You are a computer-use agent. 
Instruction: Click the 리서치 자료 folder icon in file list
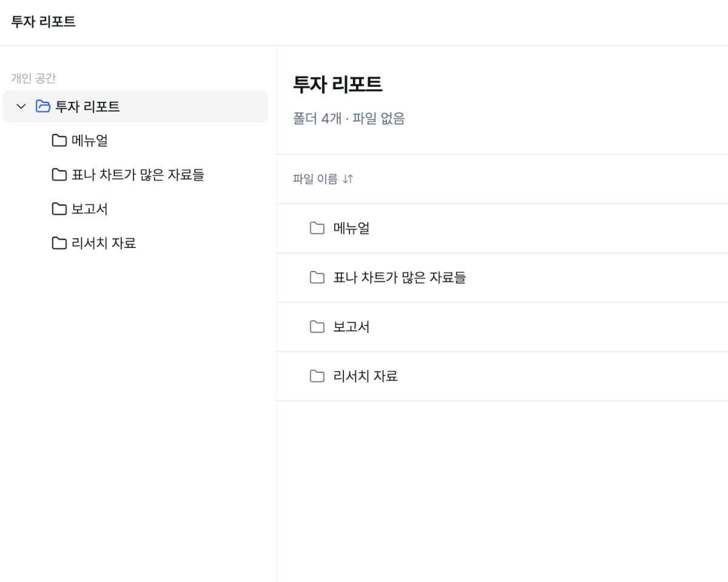[317, 376]
